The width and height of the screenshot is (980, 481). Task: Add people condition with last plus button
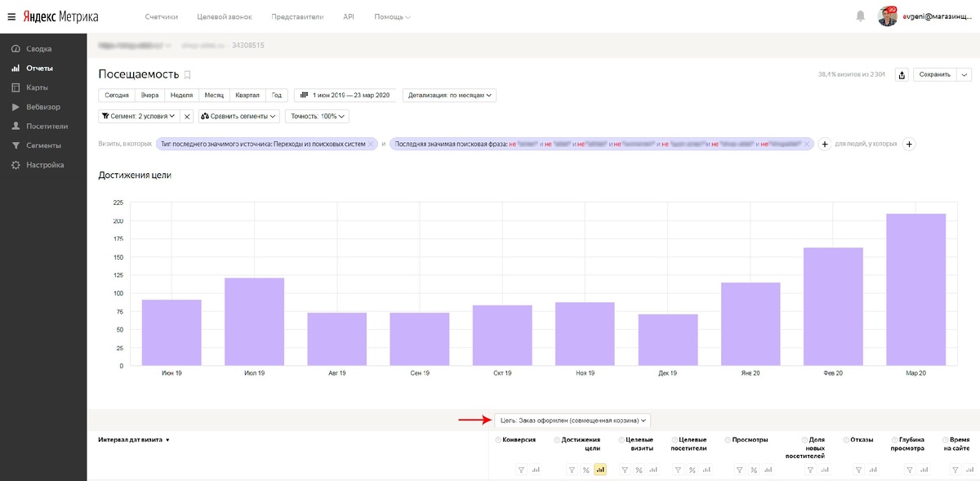(x=909, y=144)
